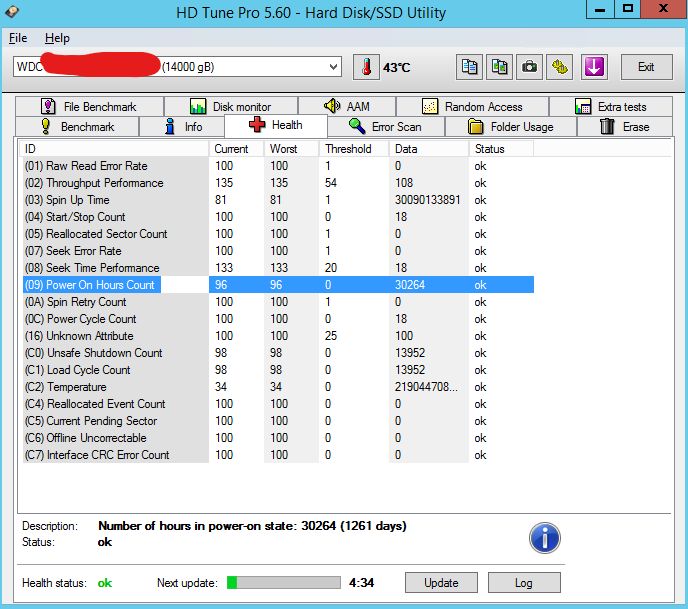The width and height of the screenshot is (688, 609).
Task: Click the 219044708... temperature data value
Action: [x=426, y=387]
